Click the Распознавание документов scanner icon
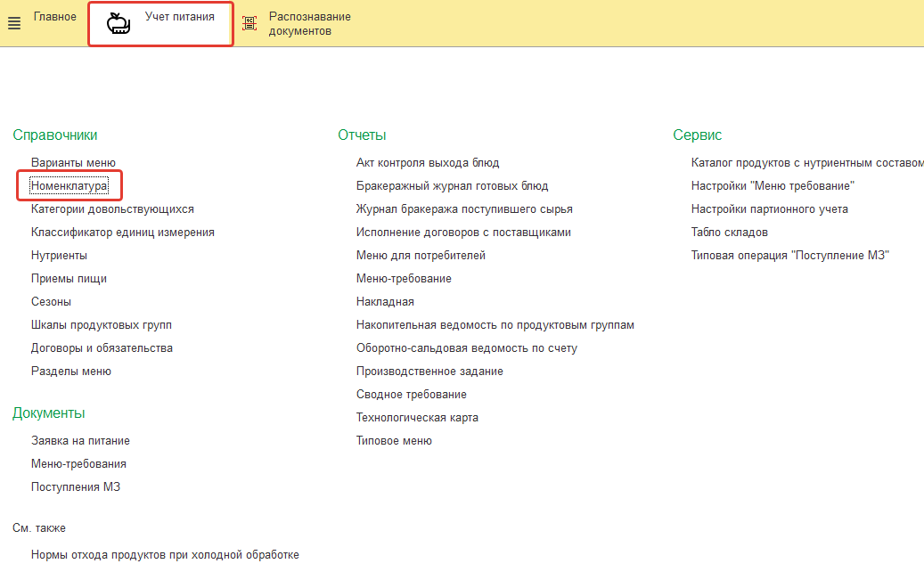The width and height of the screenshot is (924, 580). tap(249, 24)
